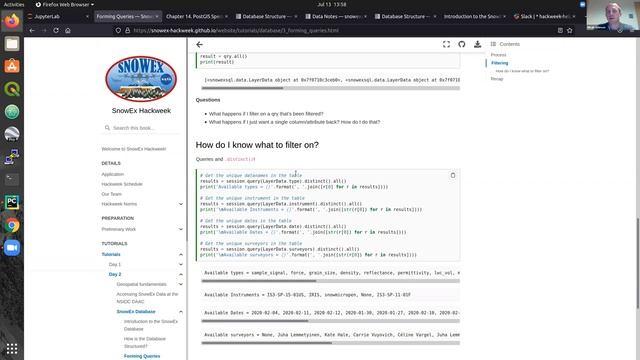The height and width of the screenshot is (360, 640).
Task: Collapse the SnowEx Database section
Action: [181, 311]
